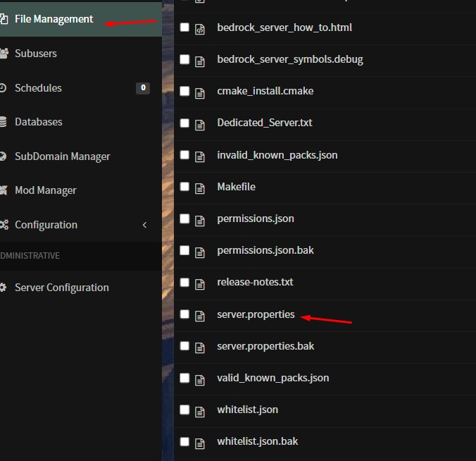Viewport: 476px width, 461px height.
Task: Click Server Configuration gear icon
Action: click(3, 288)
